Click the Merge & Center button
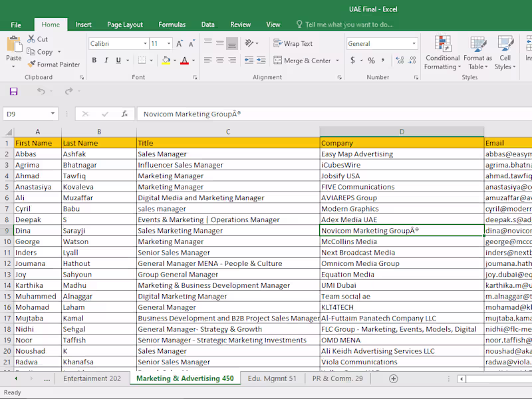 (x=301, y=61)
